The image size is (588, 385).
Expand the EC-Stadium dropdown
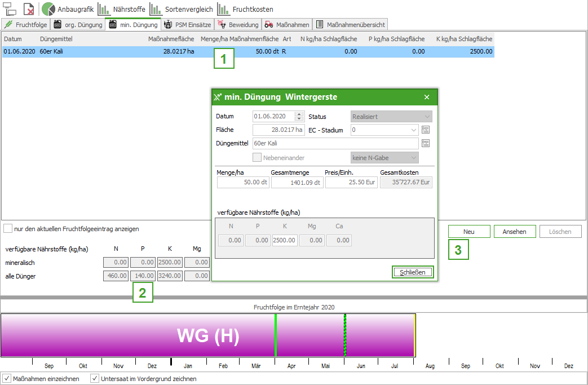pyautogui.click(x=414, y=130)
